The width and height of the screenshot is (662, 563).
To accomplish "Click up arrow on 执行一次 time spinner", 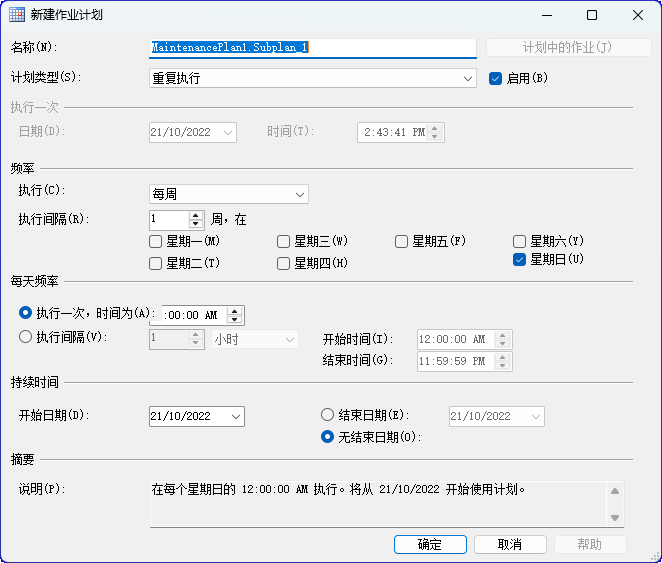I will pos(234,310).
